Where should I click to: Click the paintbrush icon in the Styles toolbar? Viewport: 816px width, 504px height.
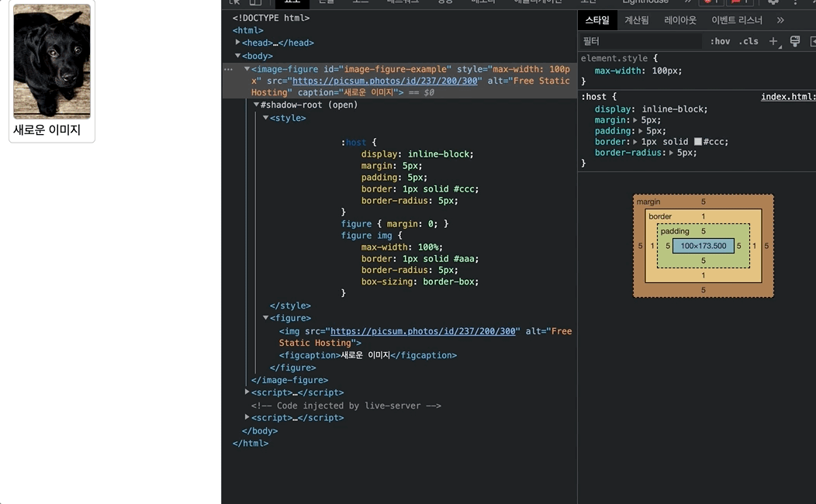coord(794,41)
